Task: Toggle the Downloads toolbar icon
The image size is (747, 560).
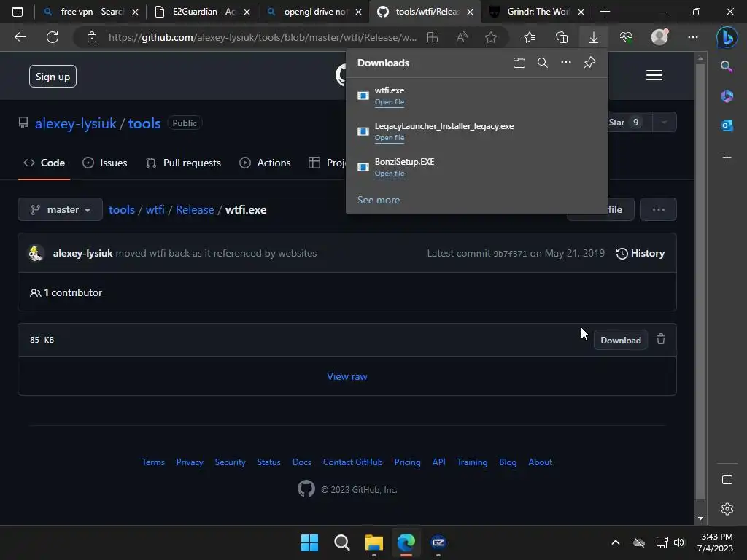Action: 594,37
